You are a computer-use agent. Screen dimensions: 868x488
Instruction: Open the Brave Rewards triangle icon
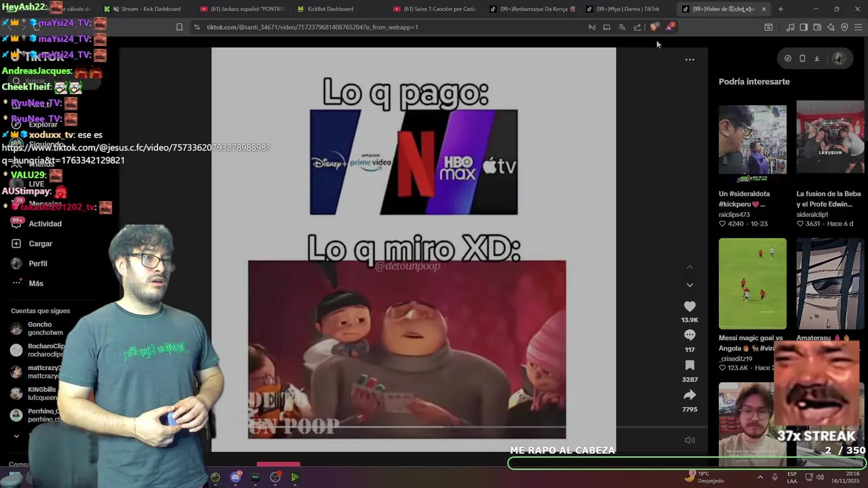tap(670, 27)
